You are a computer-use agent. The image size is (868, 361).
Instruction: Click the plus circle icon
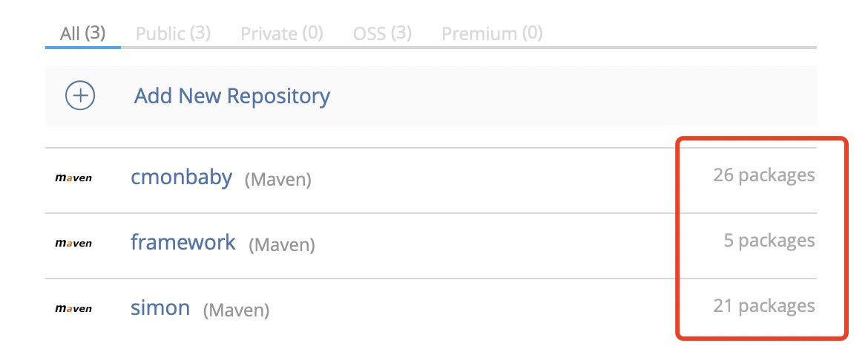coord(80,95)
